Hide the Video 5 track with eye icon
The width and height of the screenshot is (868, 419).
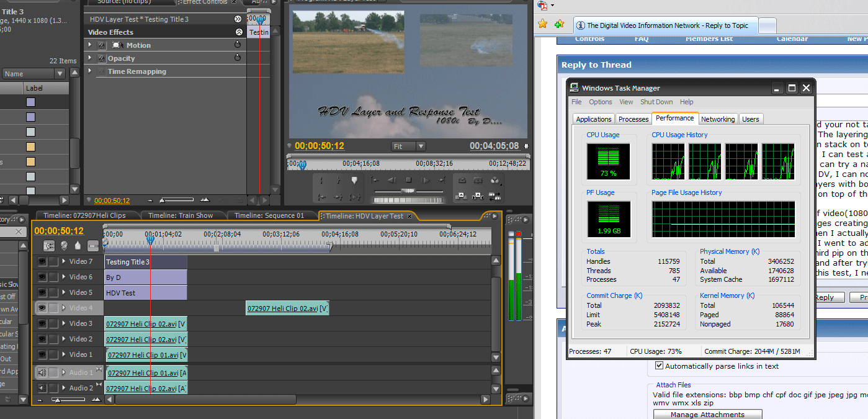coord(42,292)
